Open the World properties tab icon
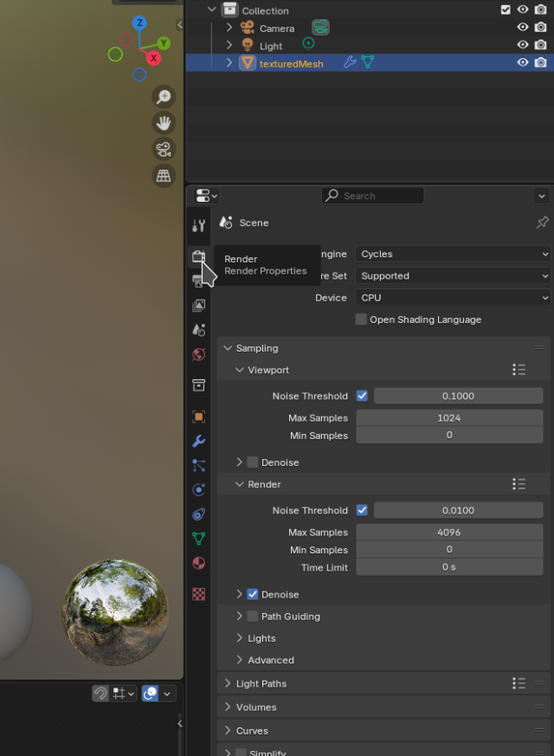The height and width of the screenshot is (756, 554). 198,355
